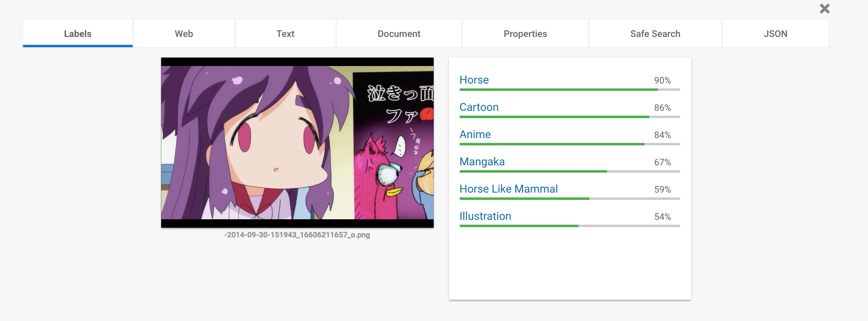The width and height of the screenshot is (868, 321).
Task: Click the 59% score value
Action: tap(662, 190)
